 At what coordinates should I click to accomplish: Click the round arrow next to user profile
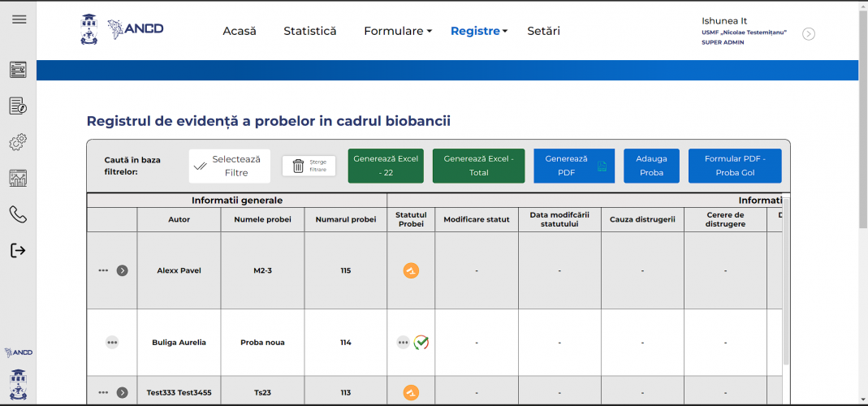tap(809, 34)
